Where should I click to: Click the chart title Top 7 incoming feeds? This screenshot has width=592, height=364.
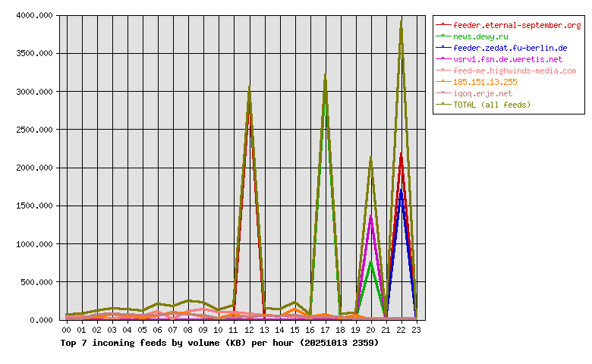[219, 343]
